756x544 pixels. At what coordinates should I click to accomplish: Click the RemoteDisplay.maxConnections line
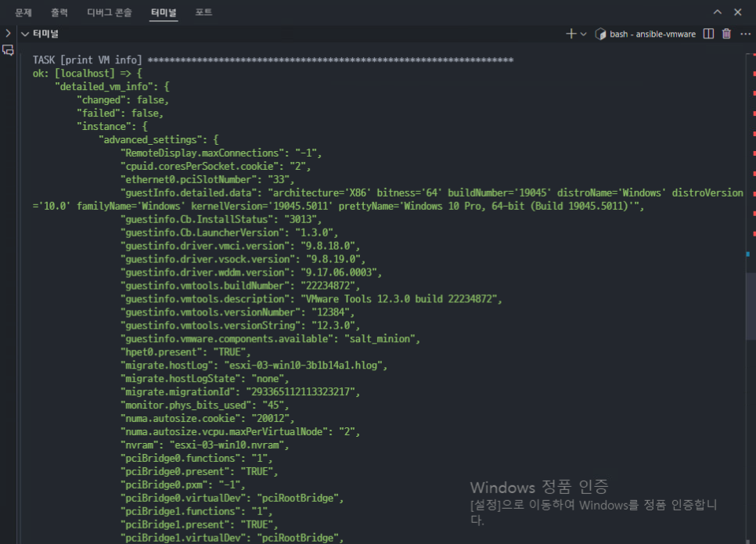[221, 153]
